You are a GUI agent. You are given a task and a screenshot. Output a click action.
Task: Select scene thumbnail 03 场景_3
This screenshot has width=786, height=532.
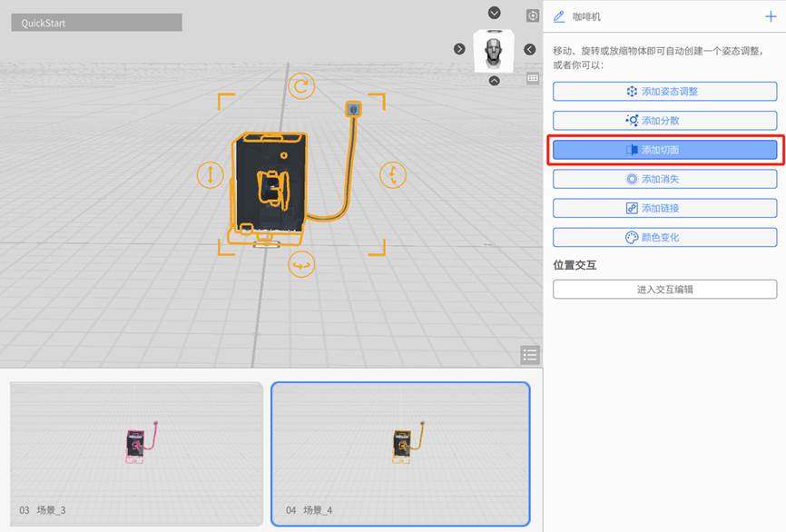(136, 454)
